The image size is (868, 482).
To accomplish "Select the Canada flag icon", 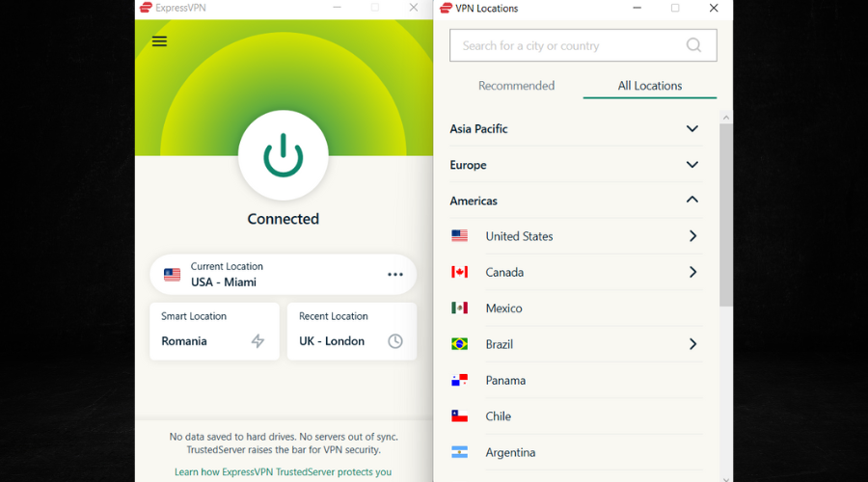I will pos(459,272).
